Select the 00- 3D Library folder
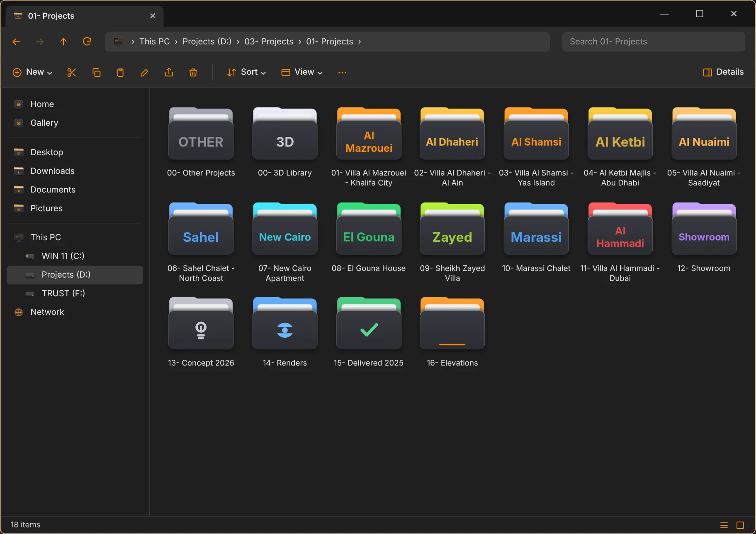This screenshot has height=534, width=756. pos(285,142)
